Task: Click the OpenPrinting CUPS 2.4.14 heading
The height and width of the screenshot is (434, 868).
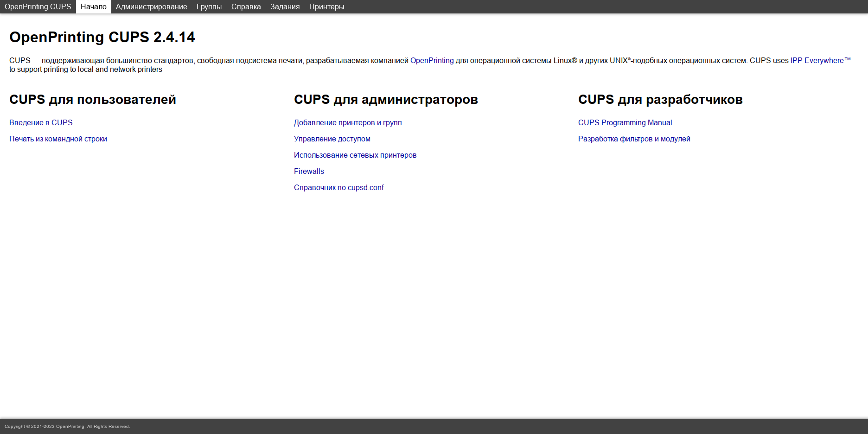Action: (102, 38)
